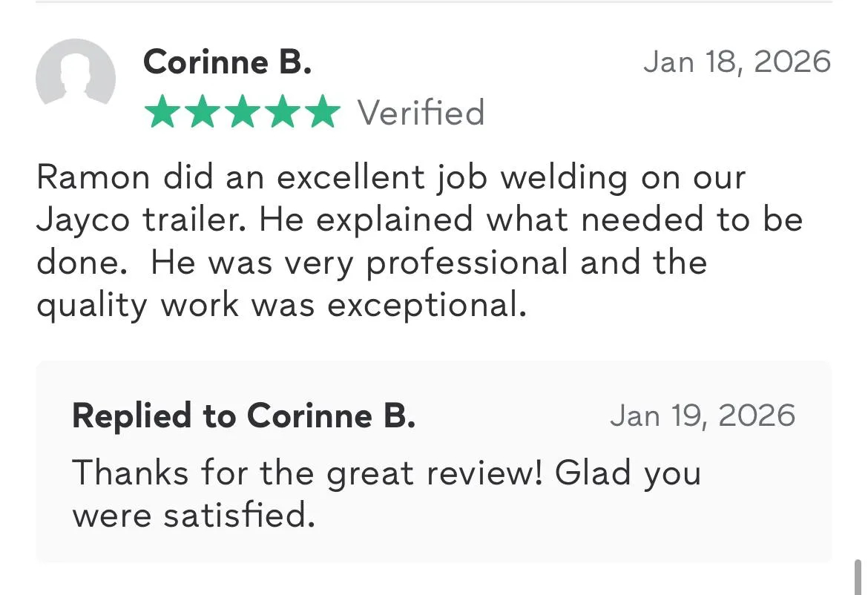
Task: Open reviewer name Corinne B. at top
Action: click(227, 62)
